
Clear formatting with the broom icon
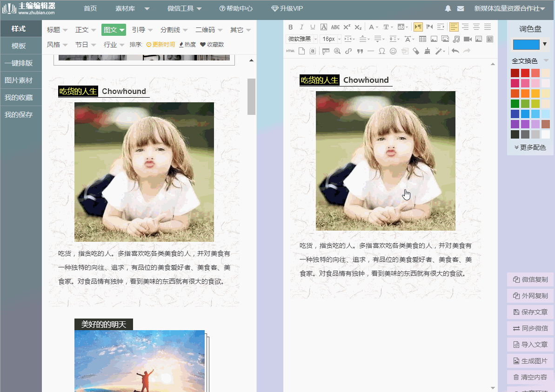click(x=426, y=51)
